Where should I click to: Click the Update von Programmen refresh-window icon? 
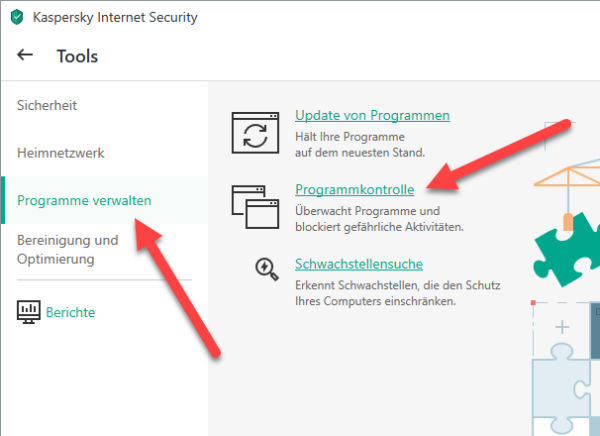[255, 133]
